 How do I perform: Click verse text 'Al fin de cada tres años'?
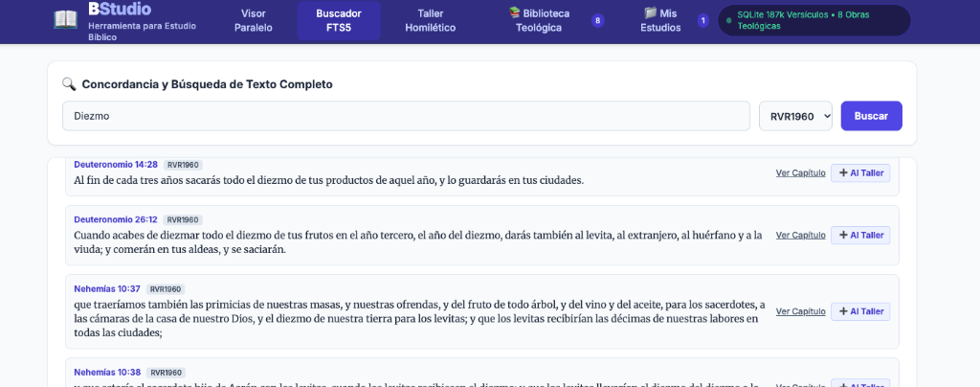pos(329,180)
